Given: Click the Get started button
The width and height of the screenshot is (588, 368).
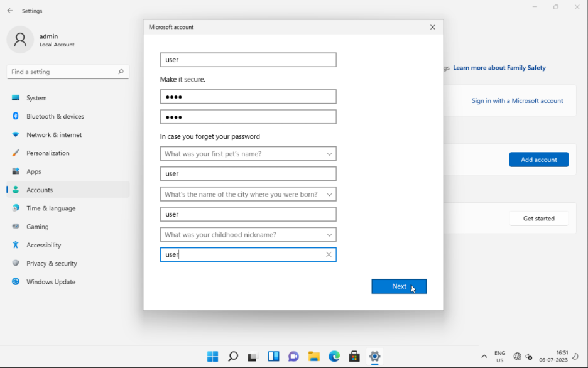Looking at the screenshot, I should [539, 219].
